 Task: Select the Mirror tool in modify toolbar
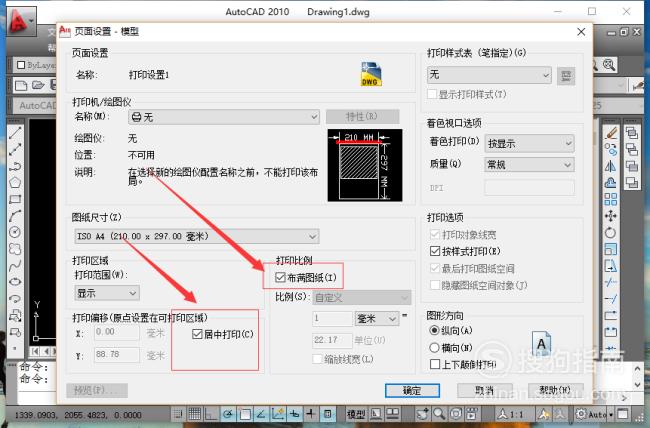pyautogui.click(x=611, y=166)
